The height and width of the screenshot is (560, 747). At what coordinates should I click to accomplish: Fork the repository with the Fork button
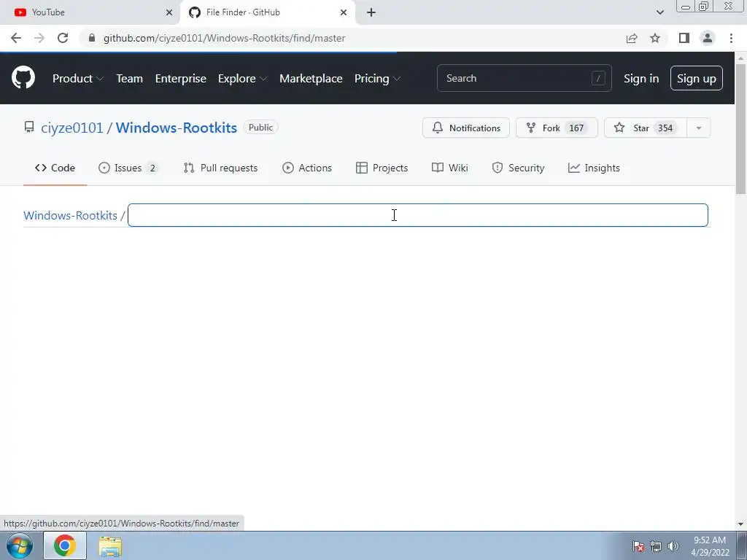(x=557, y=128)
